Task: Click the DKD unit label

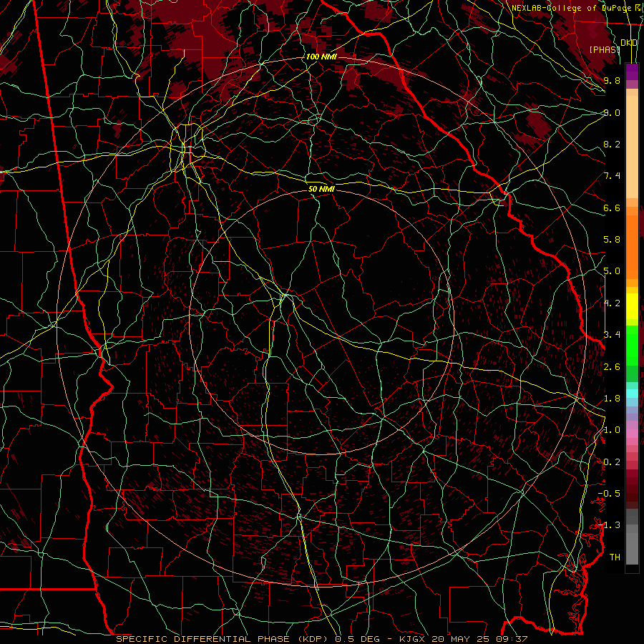Action: coord(629,43)
